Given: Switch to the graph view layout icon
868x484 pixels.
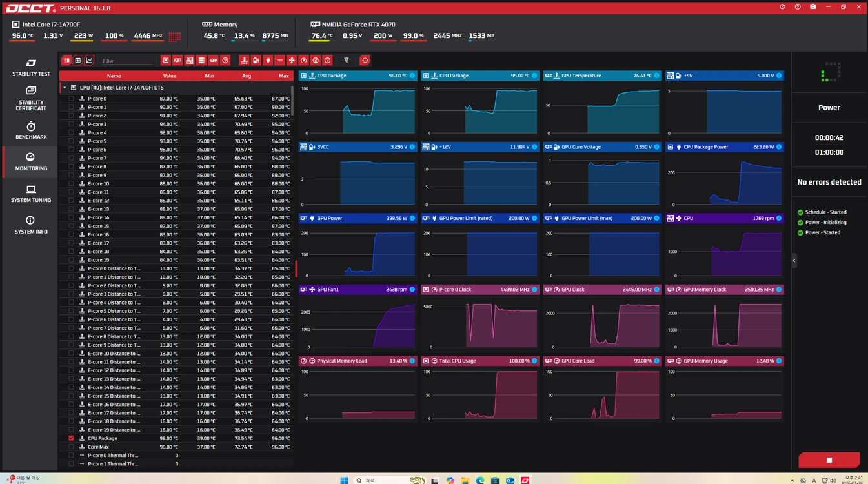Looking at the screenshot, I should [x=89, y=61].
